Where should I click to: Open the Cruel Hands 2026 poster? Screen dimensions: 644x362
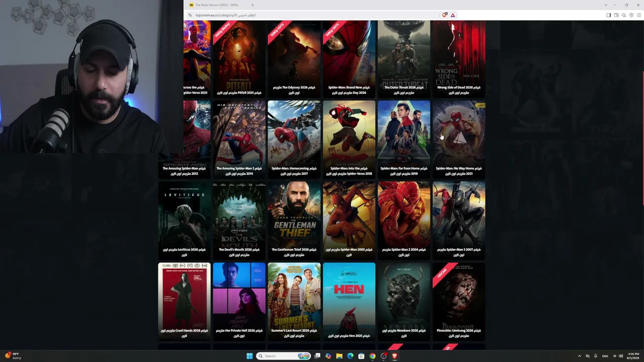184,301
